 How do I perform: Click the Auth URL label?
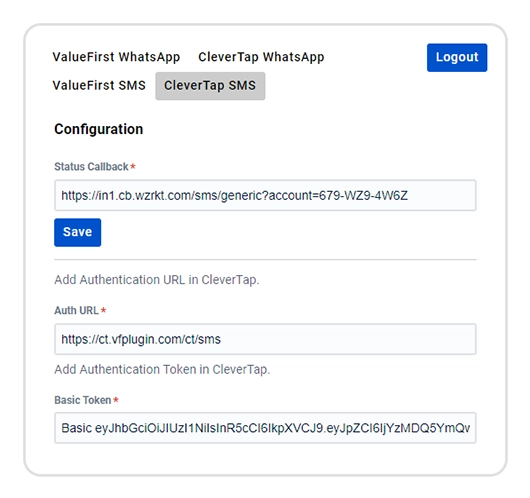point(76,310)
